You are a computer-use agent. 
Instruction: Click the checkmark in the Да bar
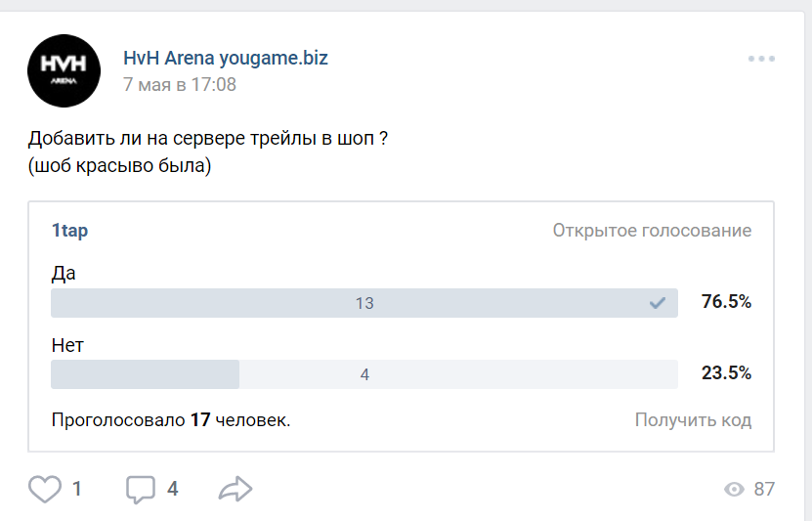pos(658,303)
